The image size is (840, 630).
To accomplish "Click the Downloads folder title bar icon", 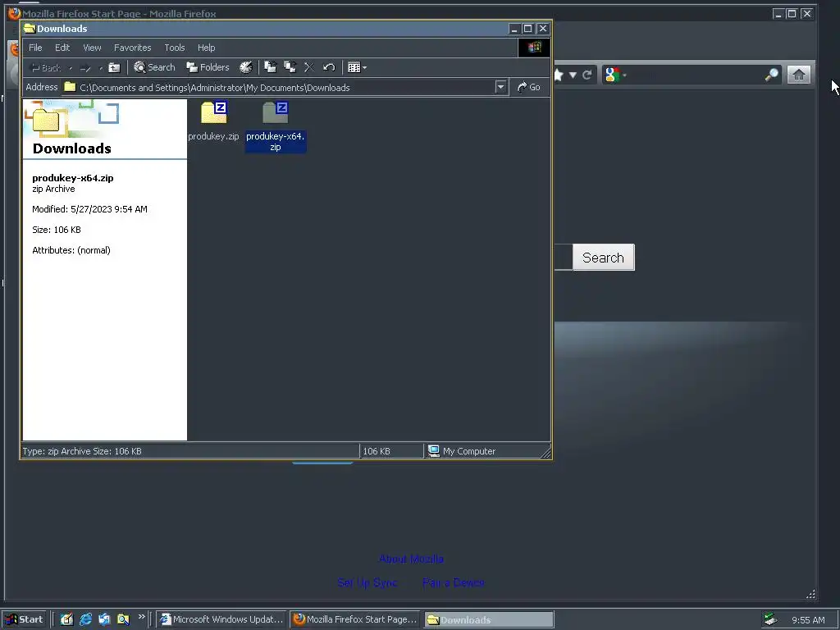I will tap(30, 29).
